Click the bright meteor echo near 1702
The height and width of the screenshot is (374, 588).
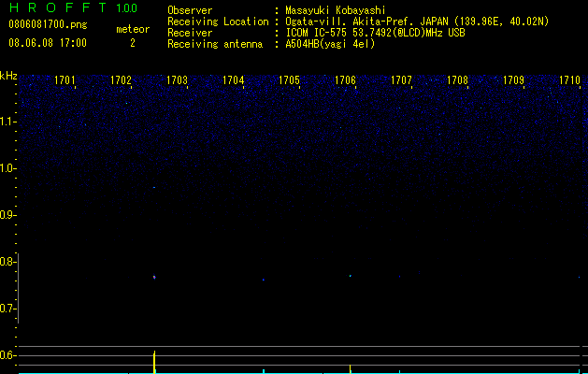(x=154, y=277)
